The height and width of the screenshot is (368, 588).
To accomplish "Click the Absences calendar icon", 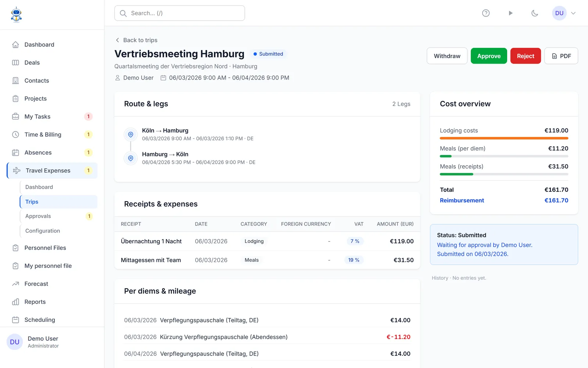I will 15,153.
